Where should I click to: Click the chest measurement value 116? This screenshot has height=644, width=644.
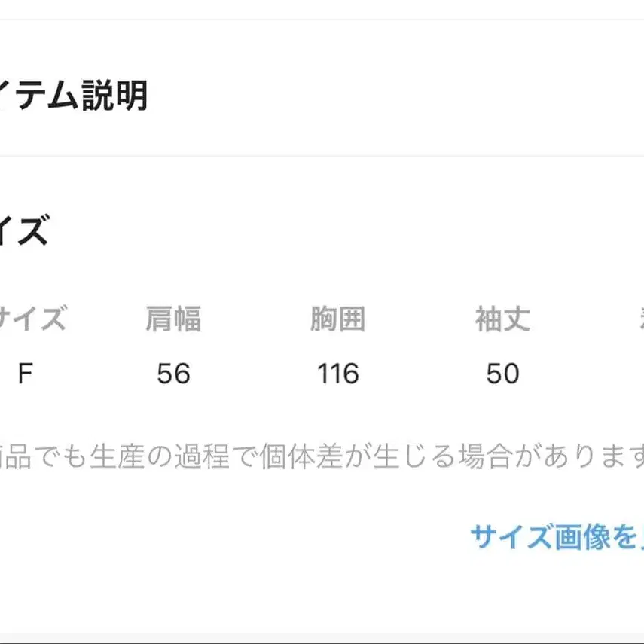337,374
